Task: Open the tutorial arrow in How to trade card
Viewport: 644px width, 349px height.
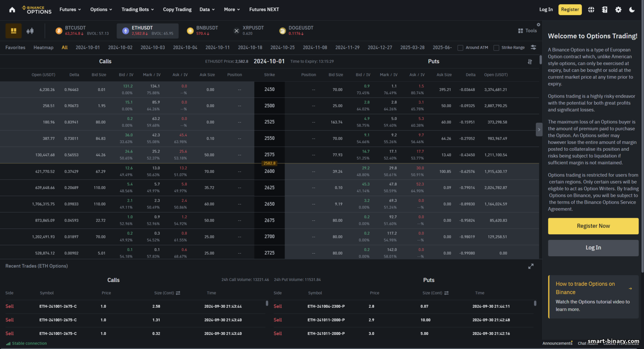Action: [x=630, y=288]
